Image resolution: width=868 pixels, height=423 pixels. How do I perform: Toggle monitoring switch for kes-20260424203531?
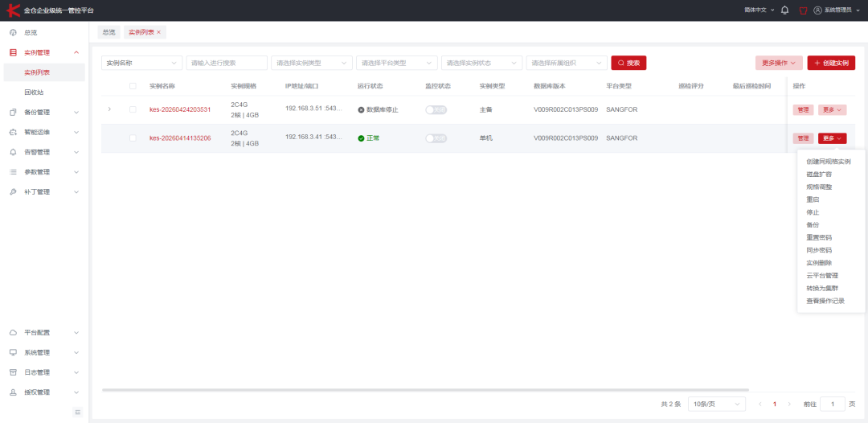(x=436, y=109)
